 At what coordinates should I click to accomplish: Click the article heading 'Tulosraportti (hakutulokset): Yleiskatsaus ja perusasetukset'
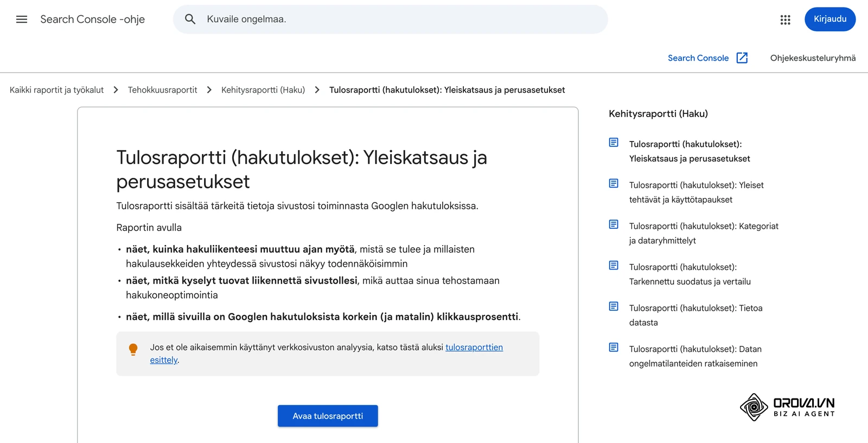[302, 169]
